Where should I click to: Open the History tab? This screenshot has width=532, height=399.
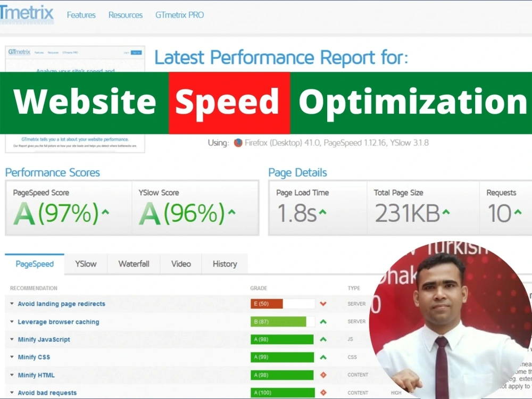[225, 264]
